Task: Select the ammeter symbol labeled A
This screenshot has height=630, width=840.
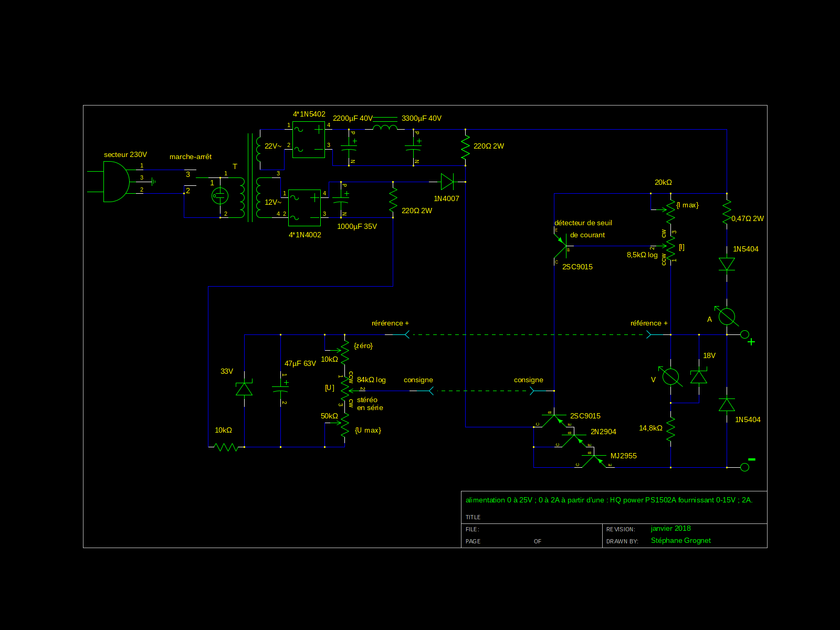Action: [x=727, y=317]
